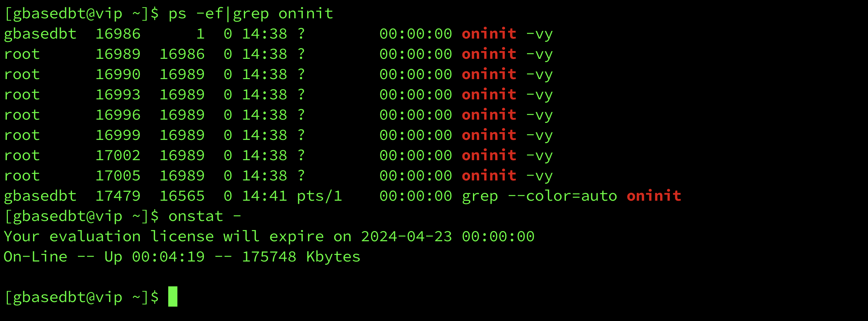Click the 'On-Line' status text
The image size is (868, 321).
click(x=35, y=257)
